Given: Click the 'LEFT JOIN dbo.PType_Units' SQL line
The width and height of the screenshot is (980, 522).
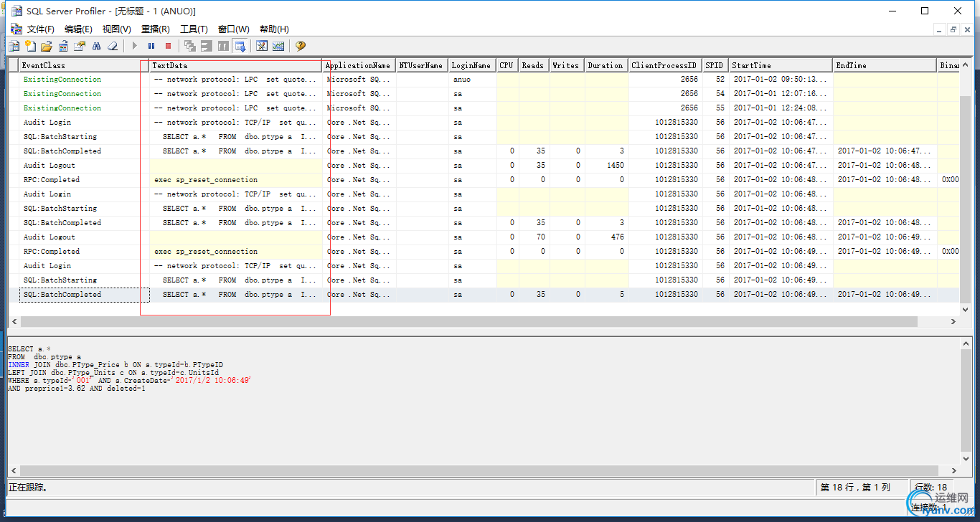Looking at the screenshot, I should (x=113, y=373).
